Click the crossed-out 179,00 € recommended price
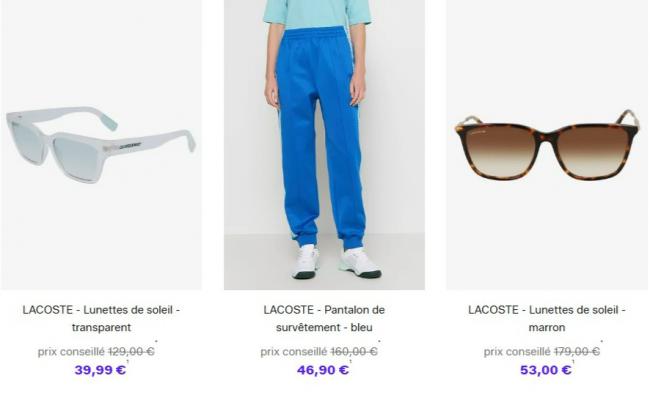This screenshot has height=403, width=650. [x=577, y=352]
